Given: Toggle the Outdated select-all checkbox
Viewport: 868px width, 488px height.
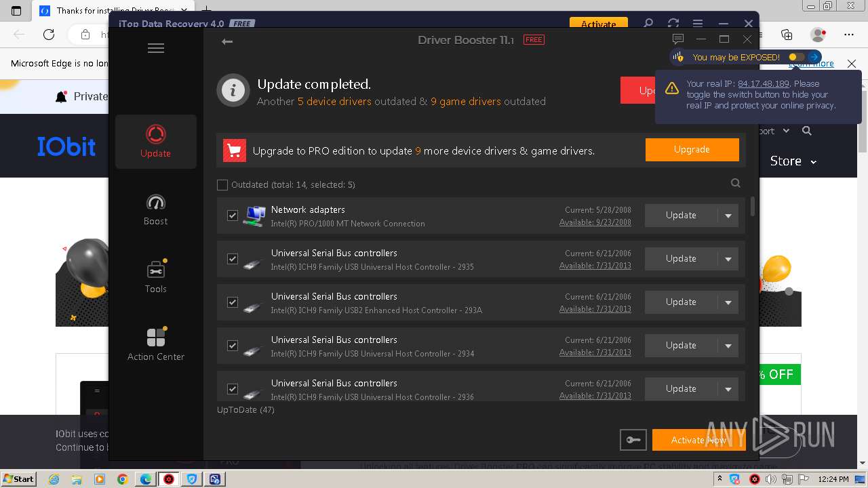Looking at the screenshot, I should pyautogui.click(x=222, y=185).
